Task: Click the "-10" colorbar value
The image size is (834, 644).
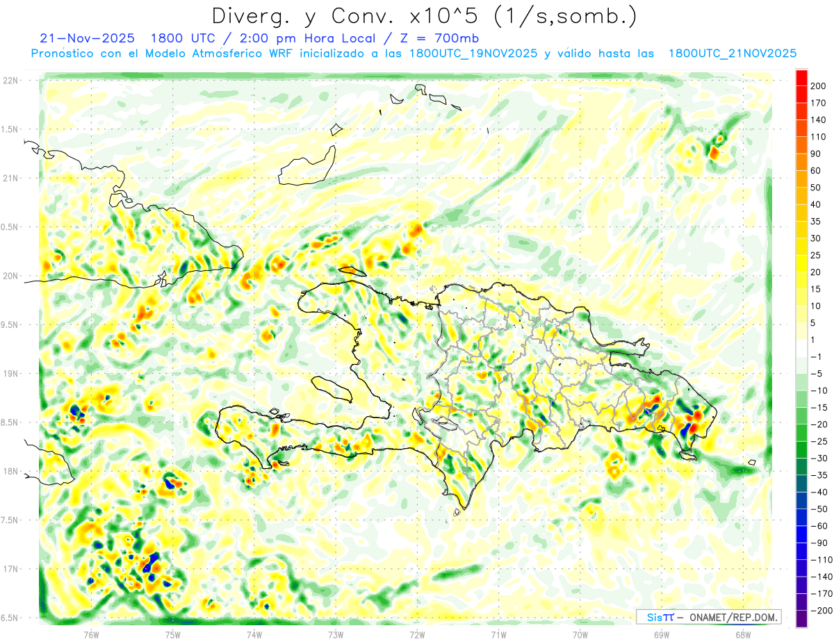Action: [818, 391]
